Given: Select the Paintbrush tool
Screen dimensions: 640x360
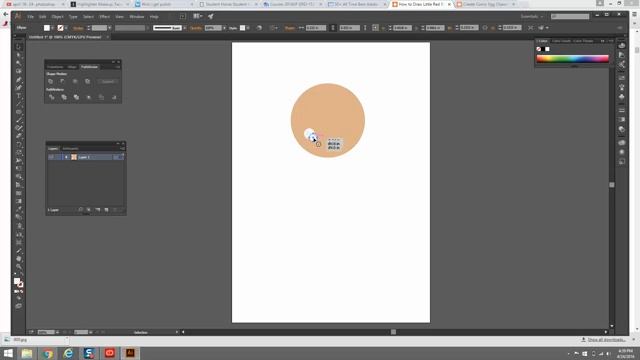Looking at the screenshot, I should click(19, 120).
